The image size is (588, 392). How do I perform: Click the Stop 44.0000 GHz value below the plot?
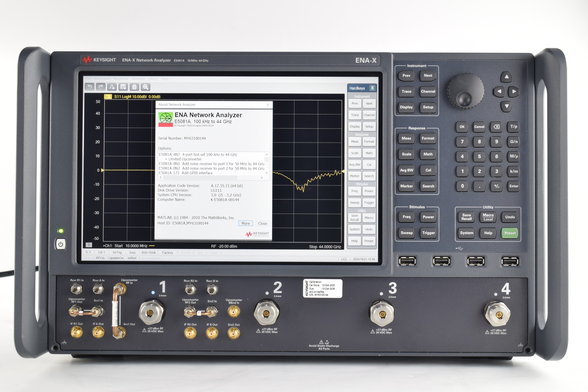[325, 247]
